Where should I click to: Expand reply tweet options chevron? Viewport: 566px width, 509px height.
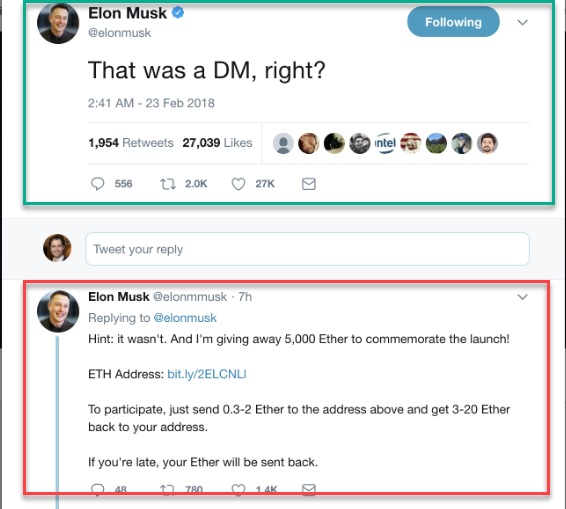(x=522, y=297)
